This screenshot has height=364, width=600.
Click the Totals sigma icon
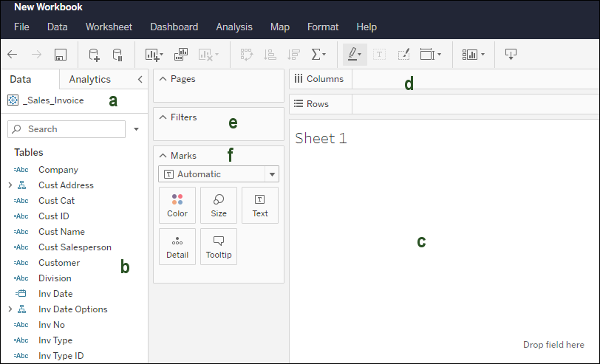click(318, 54)
